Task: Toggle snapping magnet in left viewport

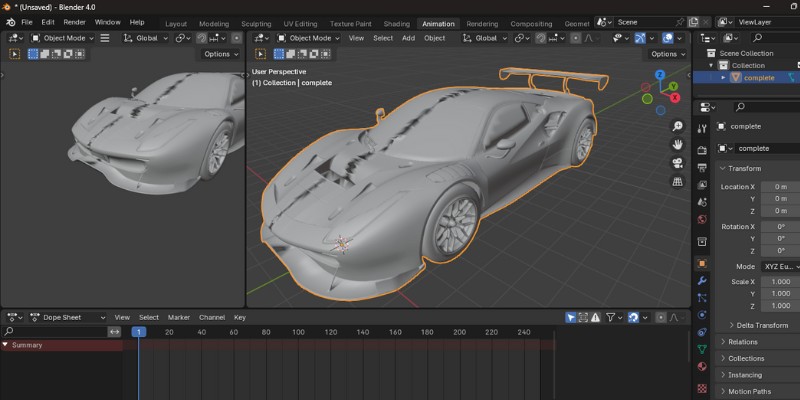Action: pyautogui.click(x=202, y=38)
